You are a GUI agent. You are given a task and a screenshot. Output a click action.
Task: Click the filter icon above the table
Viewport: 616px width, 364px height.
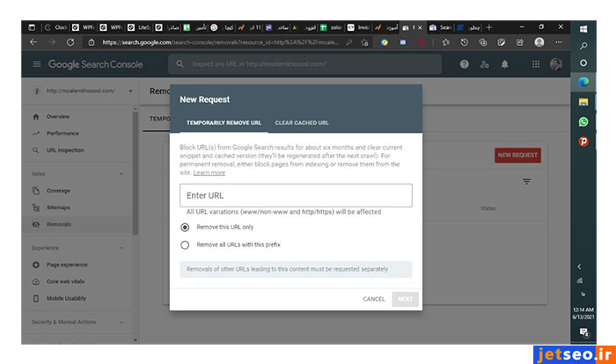(526, 181)
